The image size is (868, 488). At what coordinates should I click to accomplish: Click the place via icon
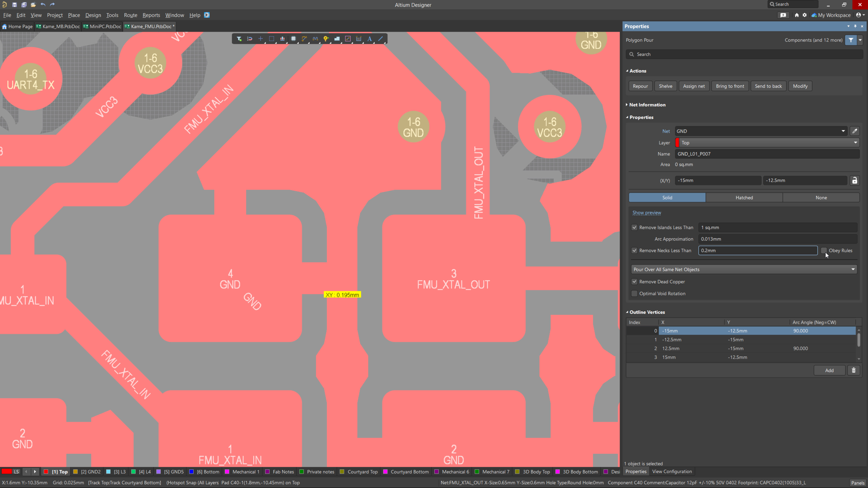[x=326, y=39]
